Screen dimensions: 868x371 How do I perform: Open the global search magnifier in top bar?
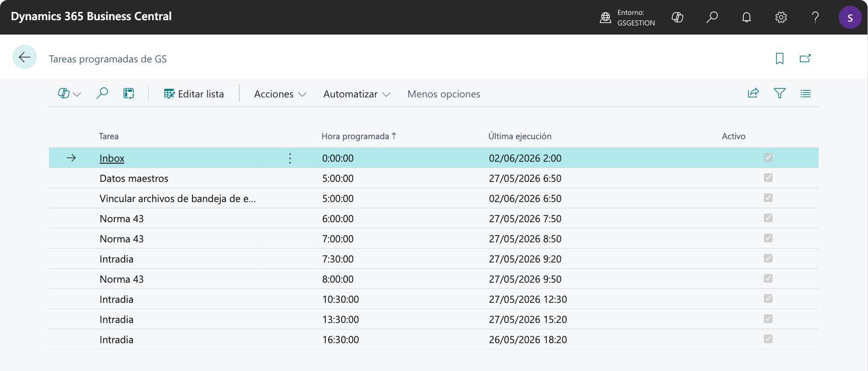pos(712,17)
